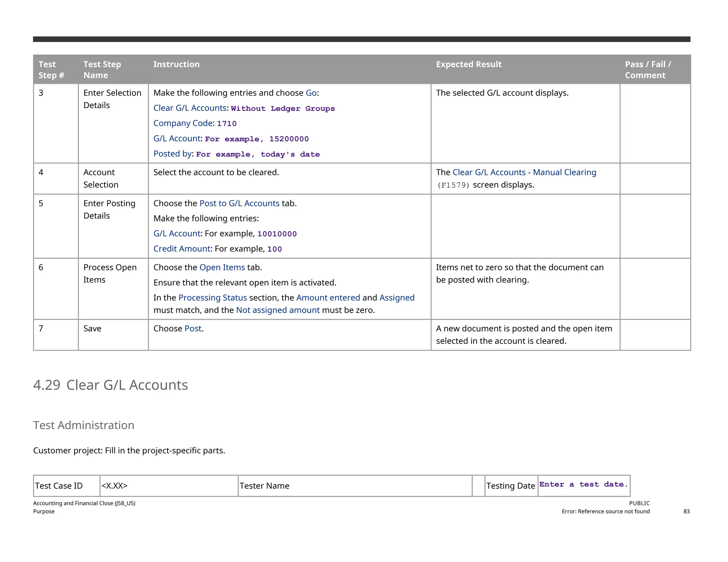Click 'Manual Clearing' in expected result
Screen dimensions: 728x562
point(564,172)
